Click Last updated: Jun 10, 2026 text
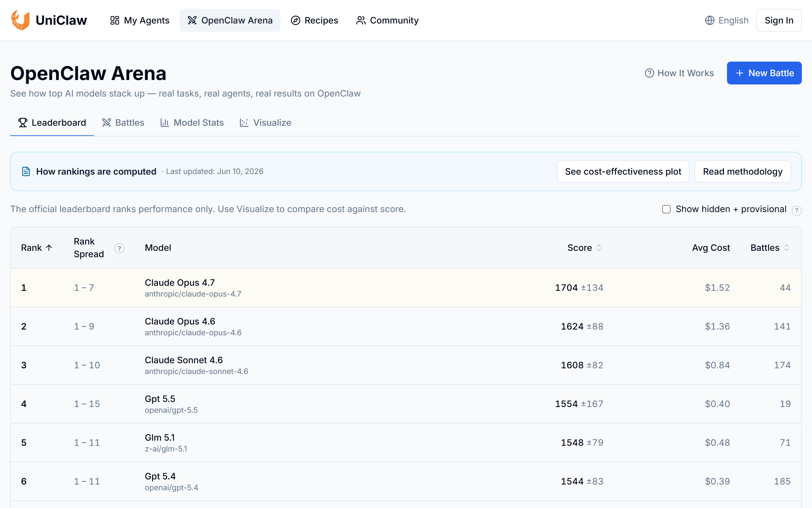This screenshot has width=812, height=508. click(x=215, y=171)
